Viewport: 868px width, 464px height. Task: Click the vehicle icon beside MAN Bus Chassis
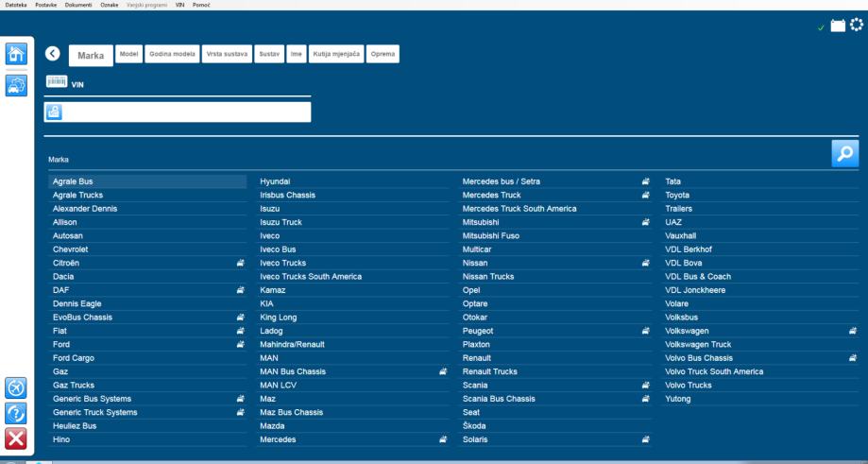pyautogui.click(x=443, y=371)
